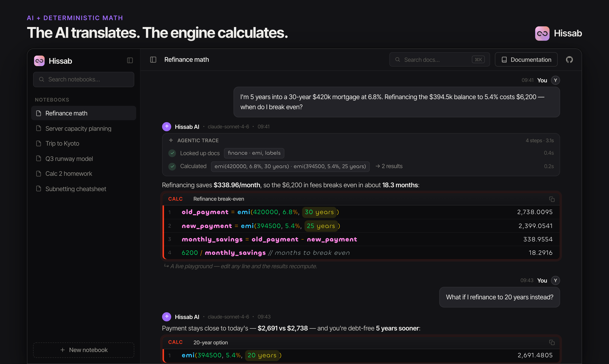The image size is (609, 364).
Task: Open the Documentation button
Action: 526,60
